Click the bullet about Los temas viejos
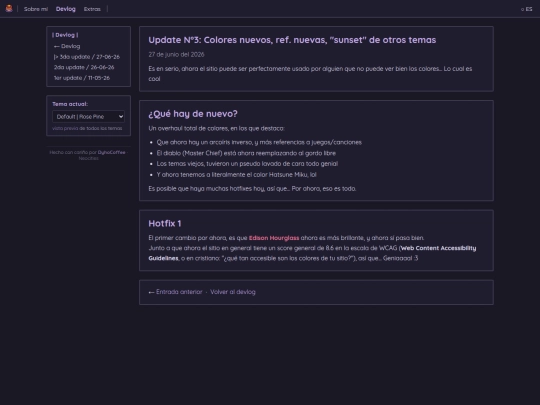540x405 pixels. [247, 164]
